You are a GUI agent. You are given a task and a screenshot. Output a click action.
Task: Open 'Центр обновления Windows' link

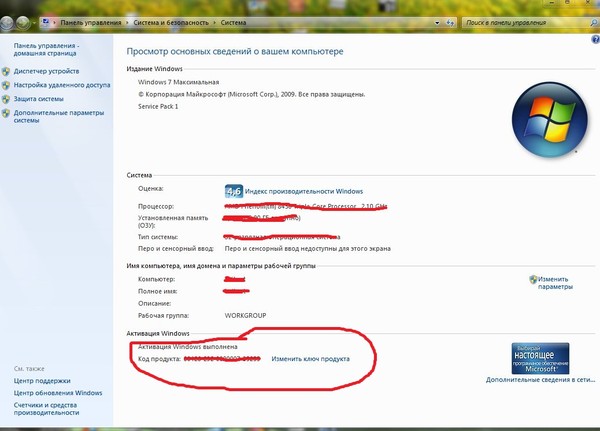pyautogui.click(x=58, y=393)
